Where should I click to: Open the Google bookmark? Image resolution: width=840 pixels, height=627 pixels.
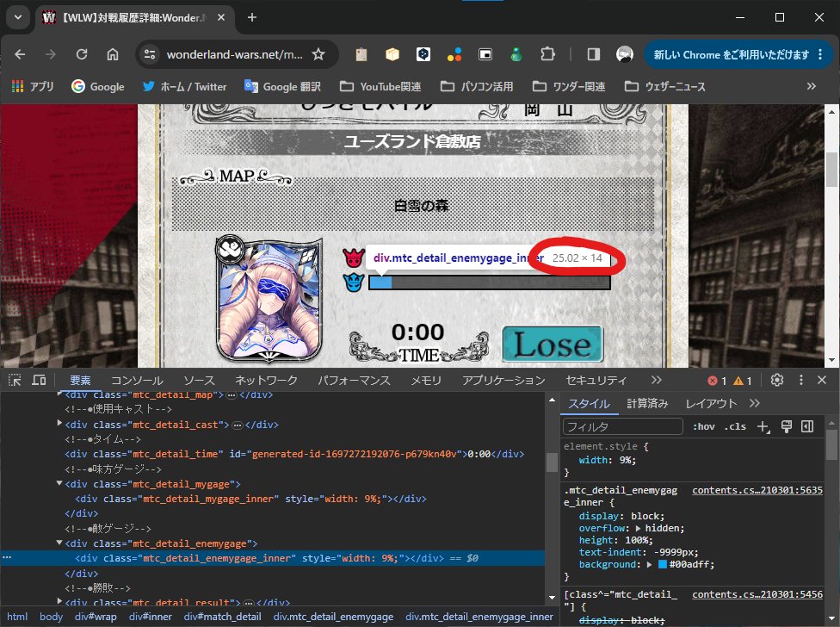point(97,86)
